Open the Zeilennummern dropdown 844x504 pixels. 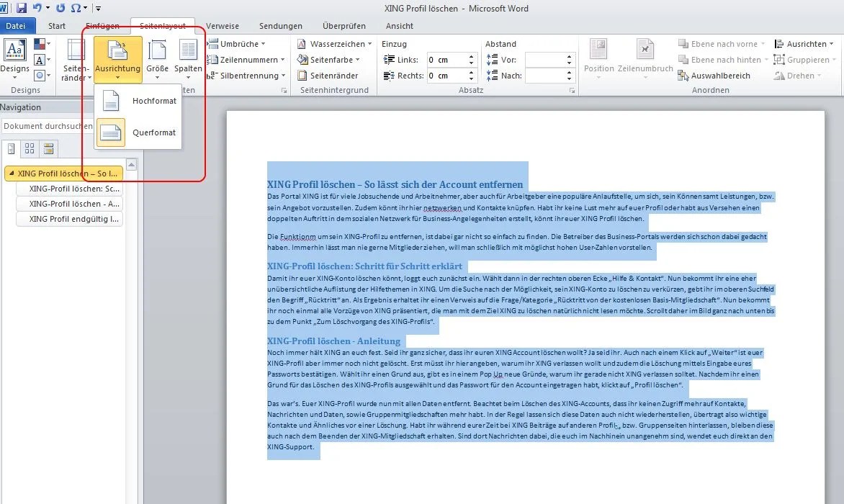point(246,60)
